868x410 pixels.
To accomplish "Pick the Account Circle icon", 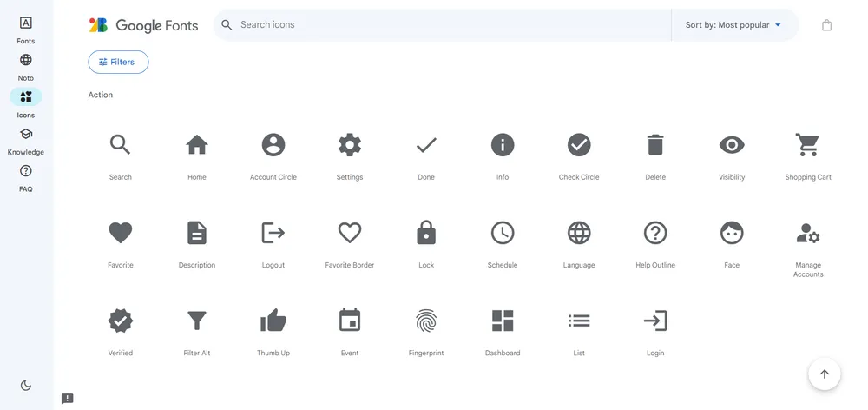I will 273,144.
